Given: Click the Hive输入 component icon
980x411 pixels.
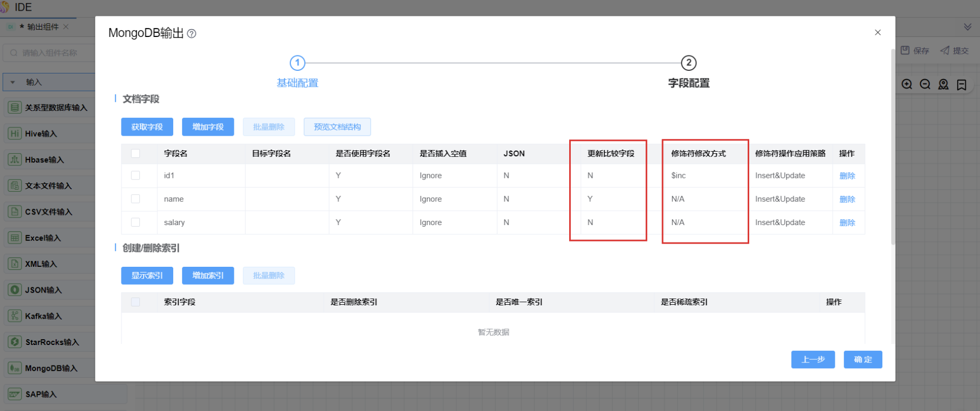Looking at the screenshot, I should click(x=15, y=134).
